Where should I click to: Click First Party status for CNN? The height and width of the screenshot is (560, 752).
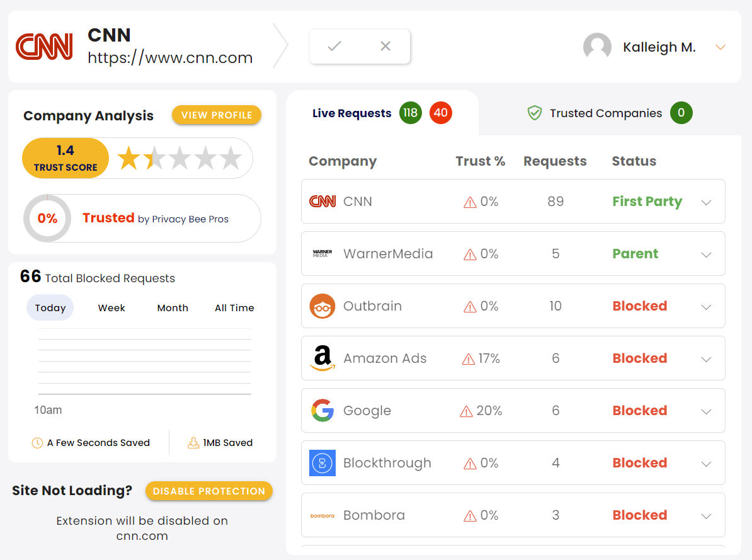pos(647,202)
